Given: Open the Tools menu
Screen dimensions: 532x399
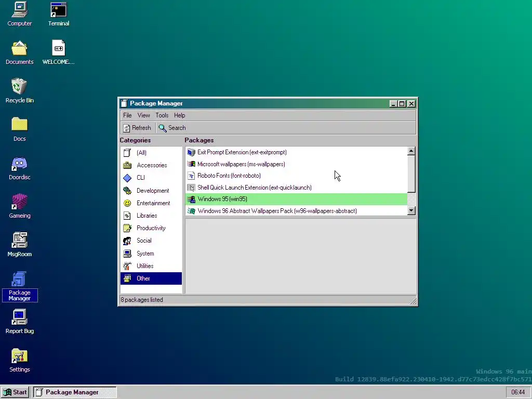Looking at the screenshot, I should coord(162,115).
